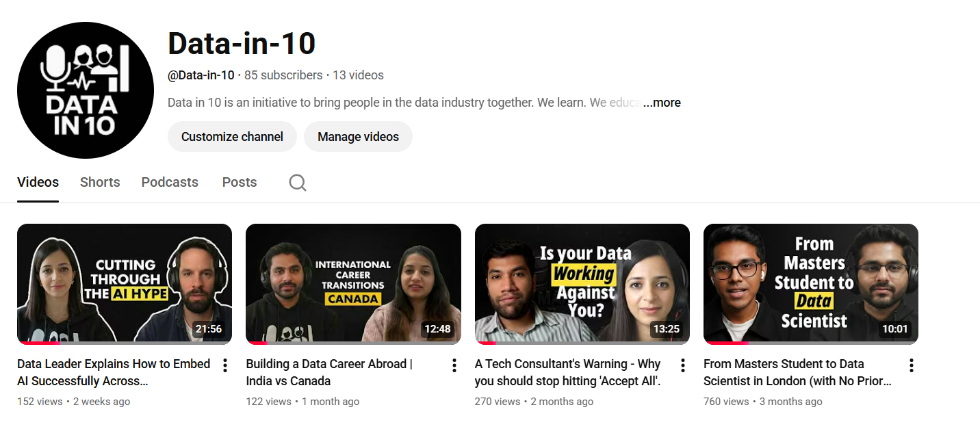Switch to the Podcasts tab
The image size is (980, 442).
[170, 182]
